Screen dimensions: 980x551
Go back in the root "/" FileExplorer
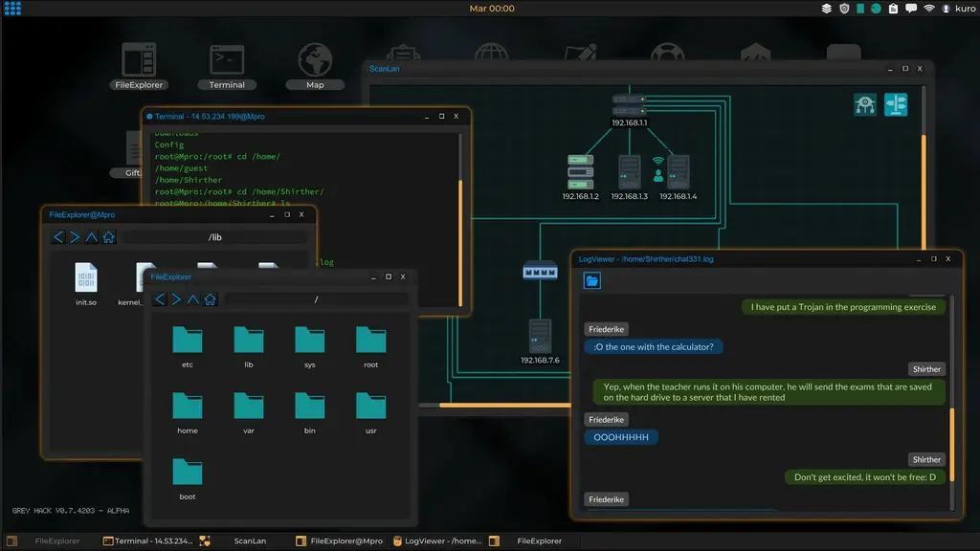[x=159, y=299]
